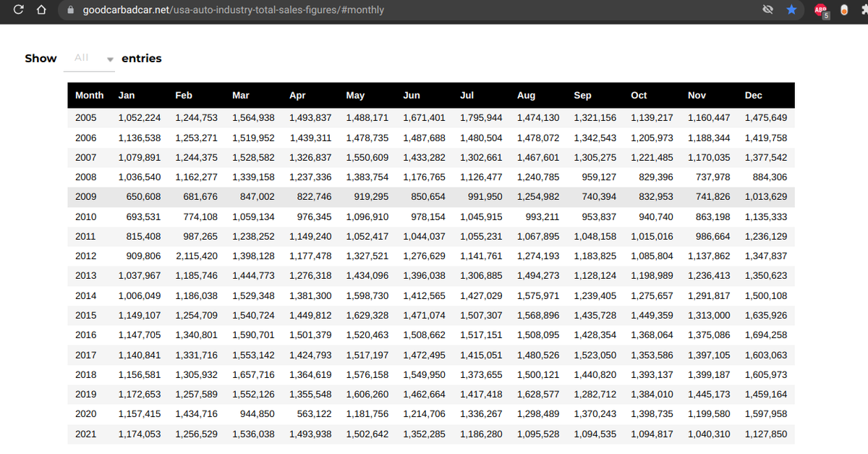Click the crossed-out eye icon in address bar
This screenshot has height=454, width=868.
769,10
